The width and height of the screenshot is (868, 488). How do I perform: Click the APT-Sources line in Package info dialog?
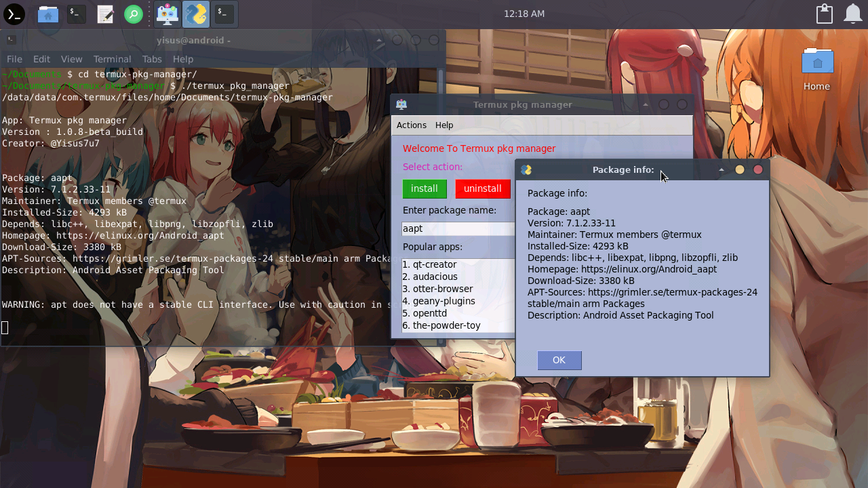coord(642,298)
